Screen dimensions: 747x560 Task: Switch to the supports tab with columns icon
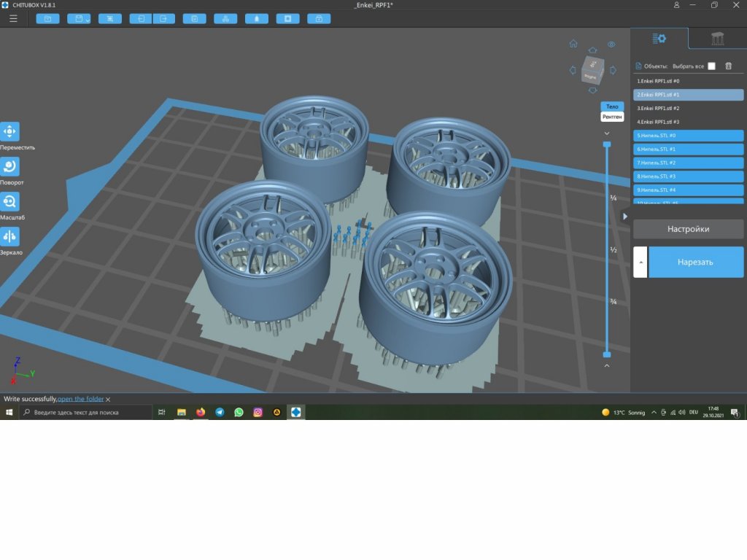pyautogui.click(x=717, y=39)
